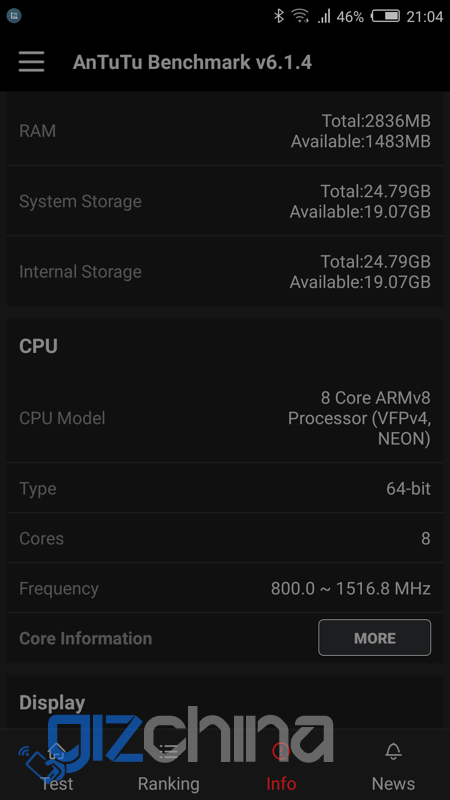Select the Internal Storage row
This screenshot has height=800, width=450.
tap(225, 271)
